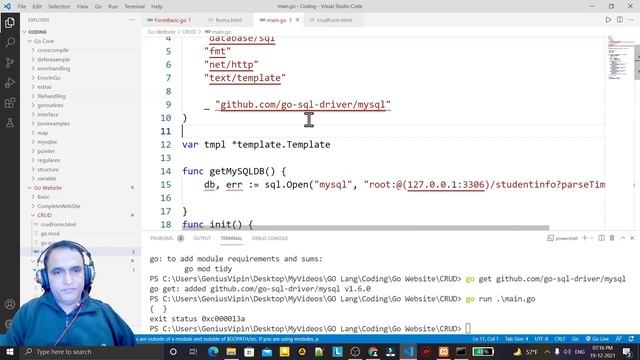The width and height of the screenshot is (640, 360).
Task: Change CRLF line ending setting
Action: point(560,339)
